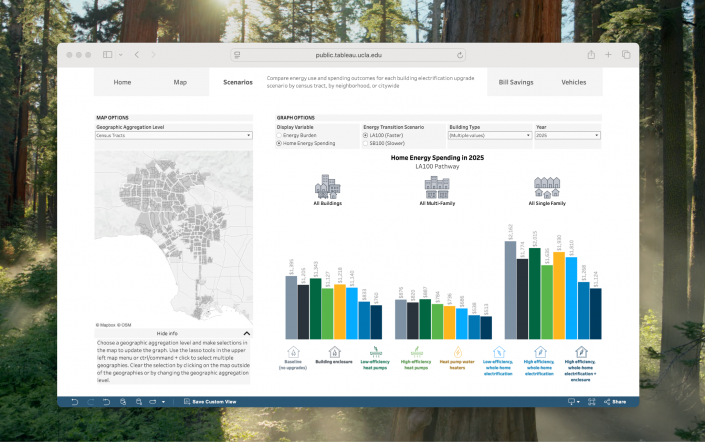Click the Tableau undo icon
705x442 pixels.
tap(75, 402)
